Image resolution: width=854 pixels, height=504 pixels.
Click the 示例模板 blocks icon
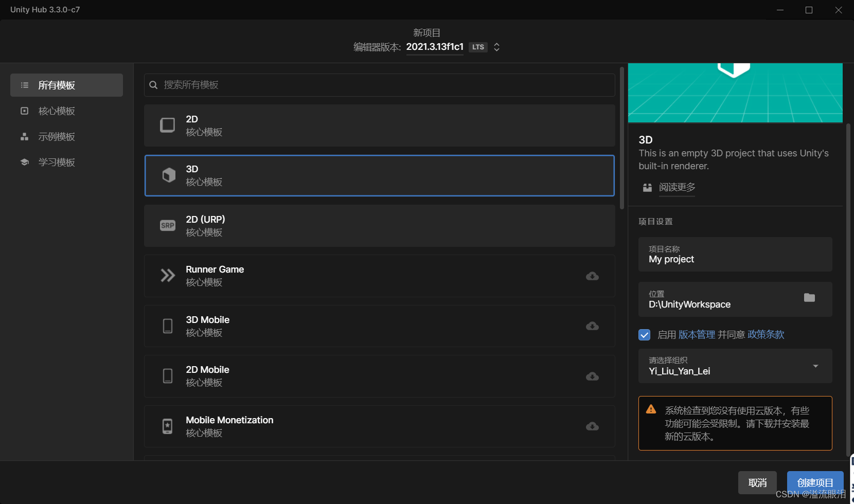coord(24,136)
